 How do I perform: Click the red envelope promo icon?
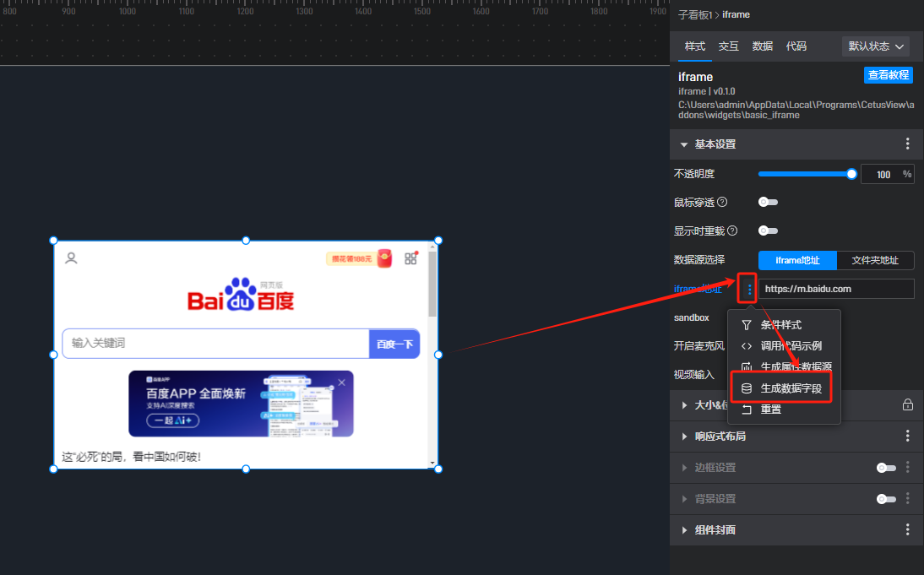pos(384,258)
